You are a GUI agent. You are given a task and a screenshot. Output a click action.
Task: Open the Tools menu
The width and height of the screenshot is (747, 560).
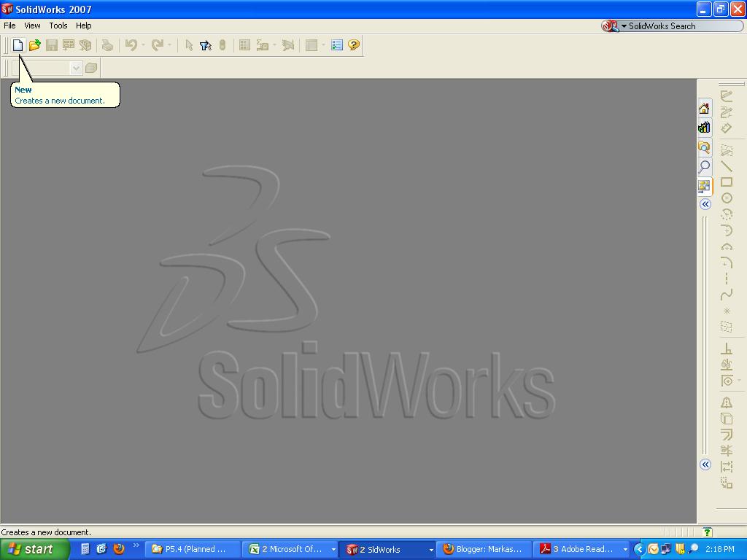tap(58, 26)
